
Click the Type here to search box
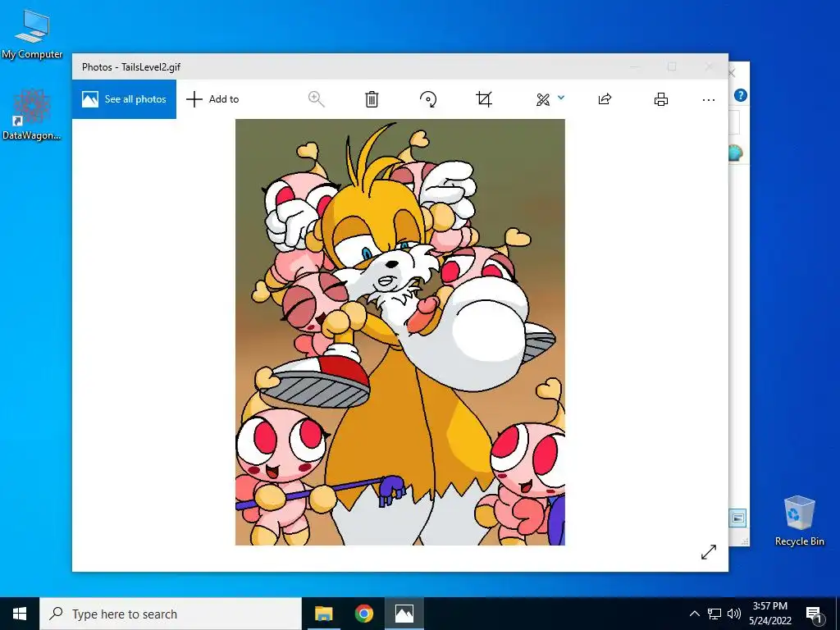pyautogui.click(x=171, y=614)
